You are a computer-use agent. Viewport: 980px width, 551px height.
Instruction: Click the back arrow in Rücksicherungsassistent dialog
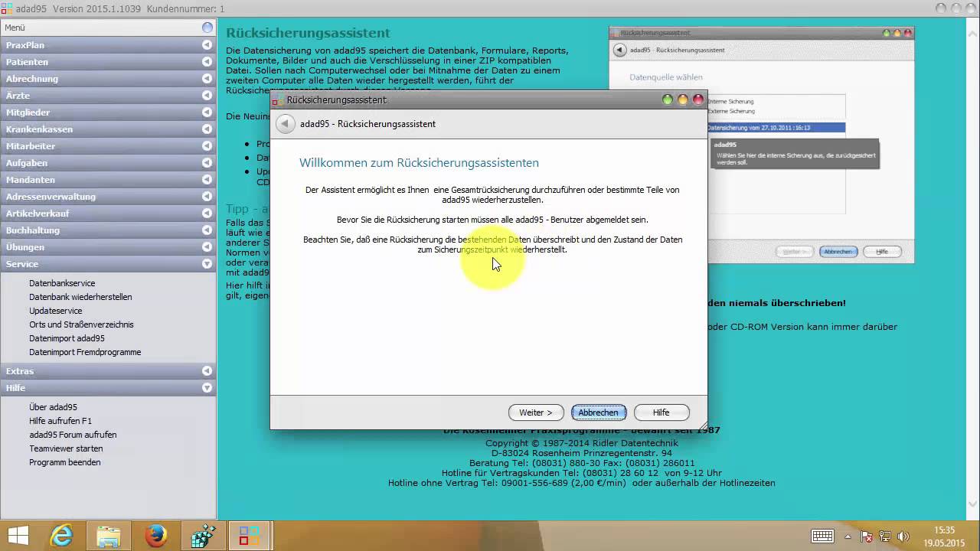tap(286, 124)
